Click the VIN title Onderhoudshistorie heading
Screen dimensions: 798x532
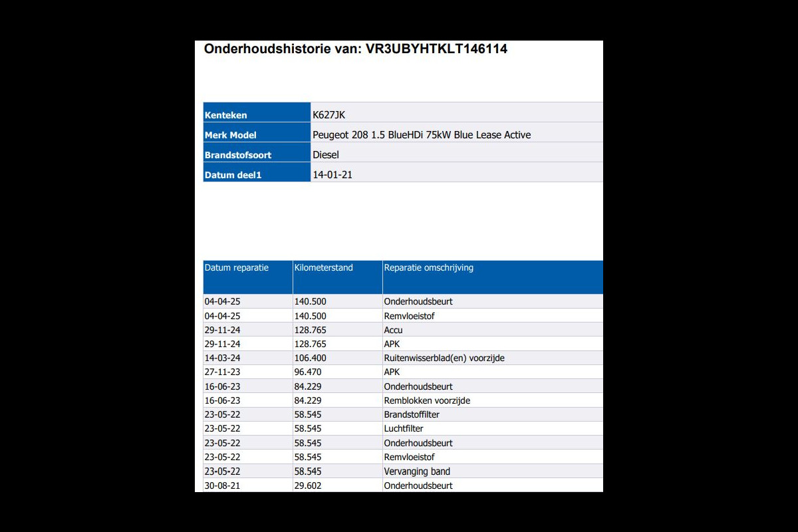[x=355, y=49]
